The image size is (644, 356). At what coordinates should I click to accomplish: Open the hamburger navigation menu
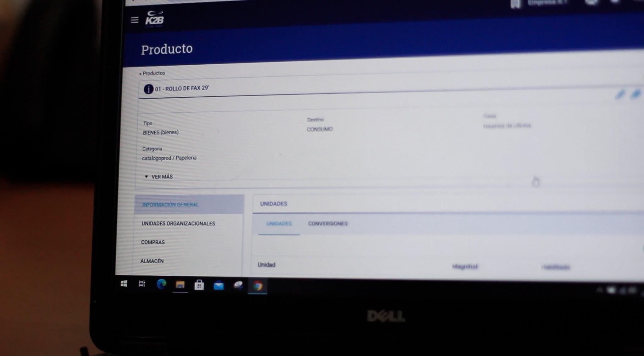click(134, 19)
